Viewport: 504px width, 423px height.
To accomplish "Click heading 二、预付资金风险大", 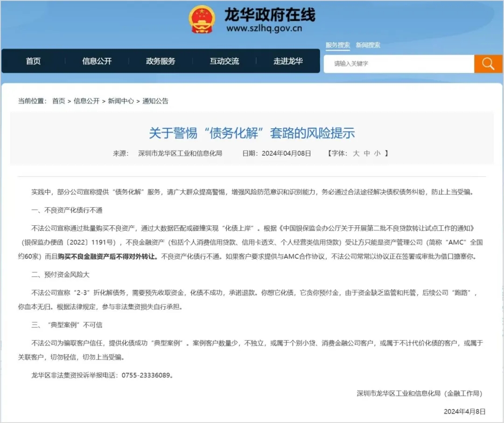I will [60, 275].
